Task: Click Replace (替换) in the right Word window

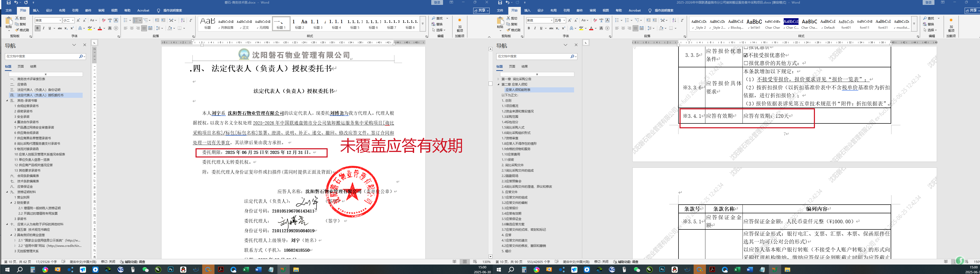Action: pyautogui.click(x=929, y=24)
